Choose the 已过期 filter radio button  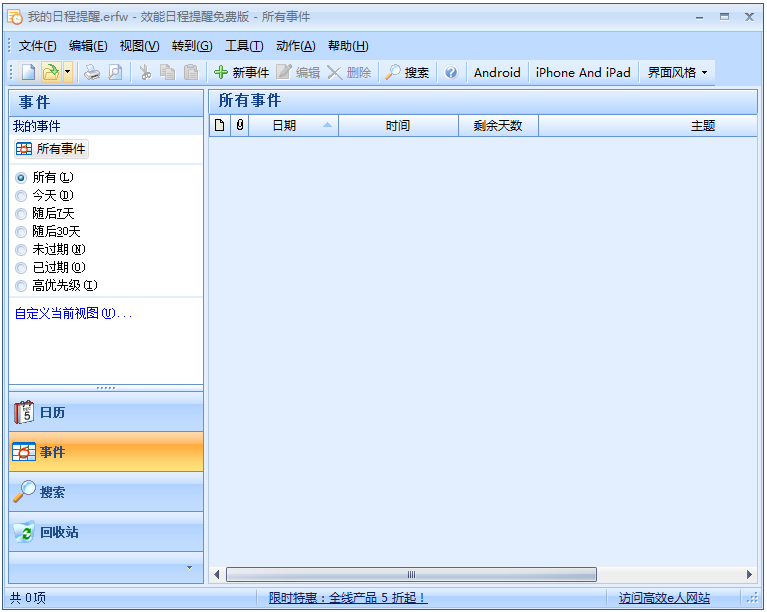coord(21,267)
